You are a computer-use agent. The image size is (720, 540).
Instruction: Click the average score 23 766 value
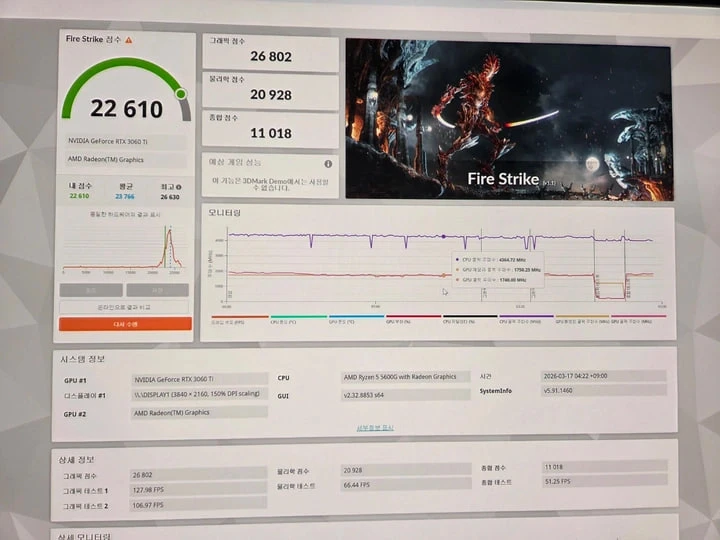[125, 197]
